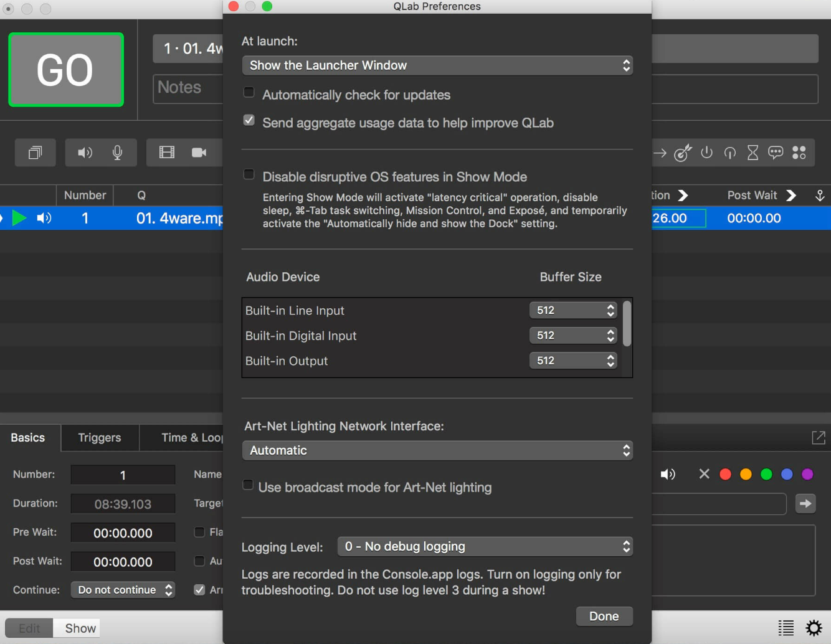This screenshot has height=644, width=831.
Task: Add an Audio cue from the toolbar
Action: (x=85, y=153)
